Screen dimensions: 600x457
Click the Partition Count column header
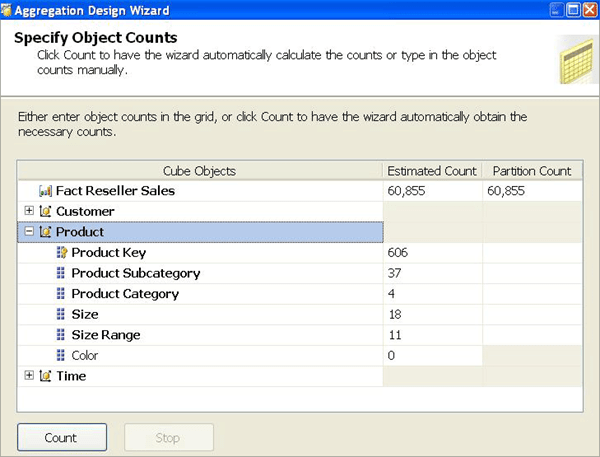pyautogui.click(x=530, y=171)
